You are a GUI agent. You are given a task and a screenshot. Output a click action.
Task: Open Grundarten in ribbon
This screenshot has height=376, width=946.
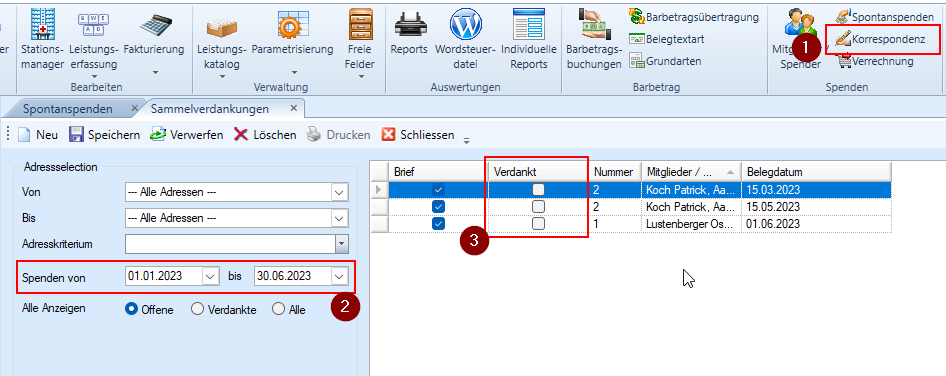[665, 61]
